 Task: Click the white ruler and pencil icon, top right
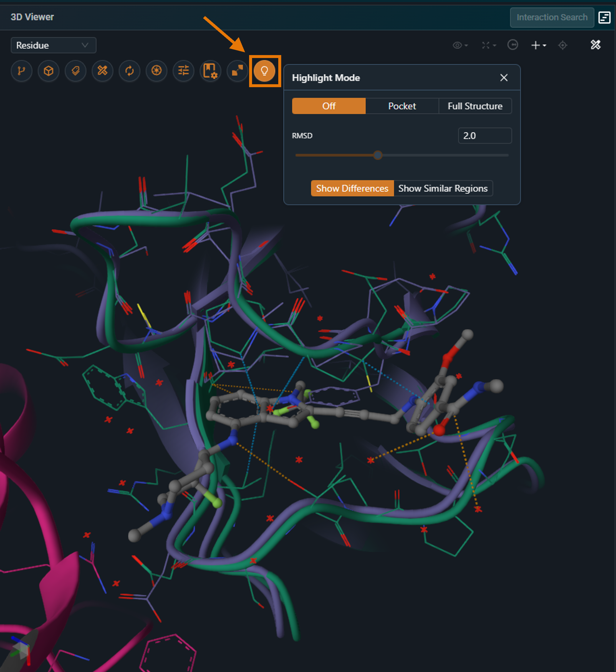(595, 45)
